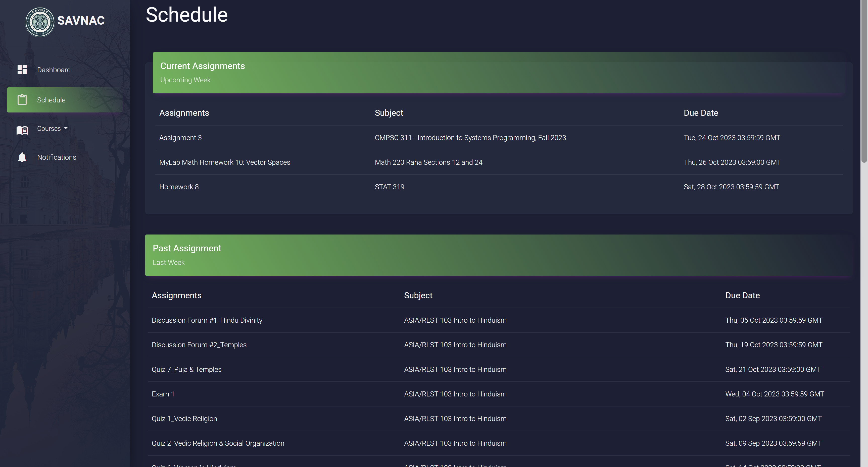Click Discussion Forum #1_Hindu Divinity entry
Viewport: 868px width, 467px height.
click(x=207, y=320)
